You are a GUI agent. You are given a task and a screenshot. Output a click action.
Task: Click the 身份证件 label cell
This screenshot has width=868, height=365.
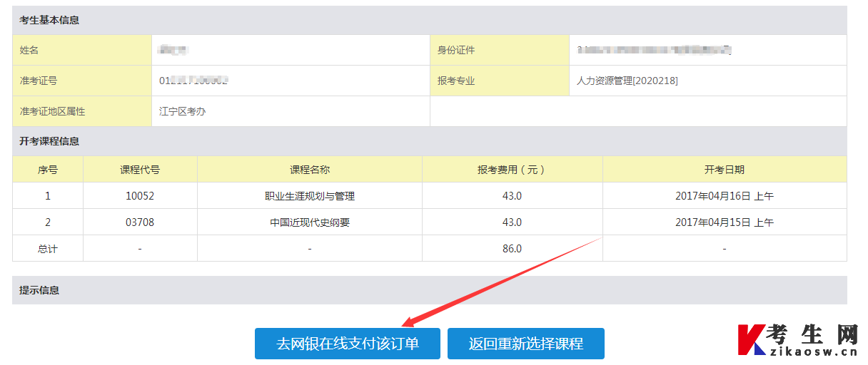500,50
